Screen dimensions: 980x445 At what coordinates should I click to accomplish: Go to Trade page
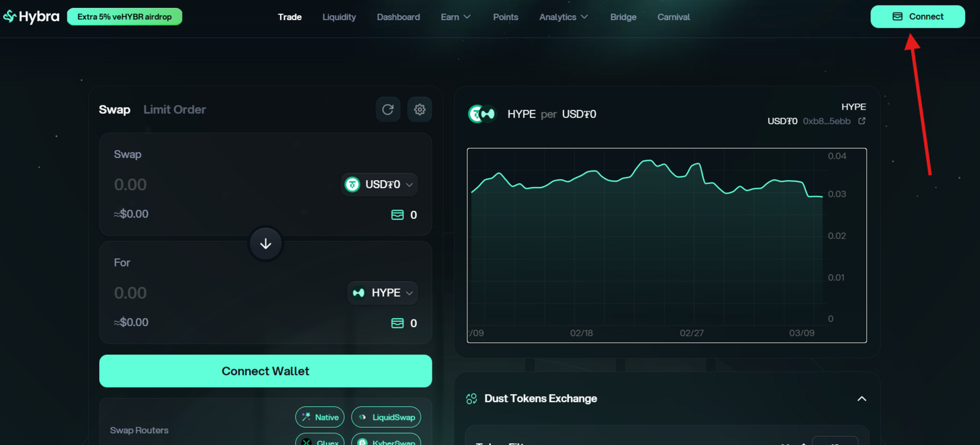(x=290, y=17)
